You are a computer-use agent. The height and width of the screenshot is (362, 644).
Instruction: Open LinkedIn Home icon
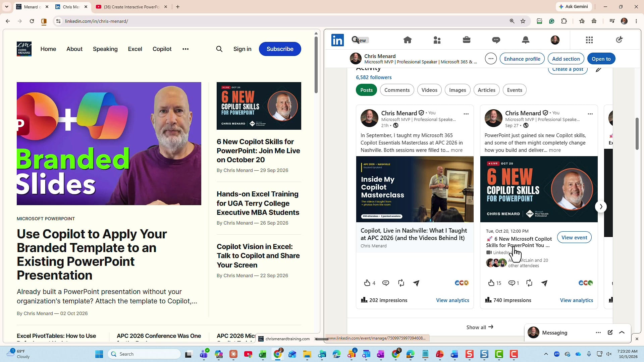(x=408, y=40)
